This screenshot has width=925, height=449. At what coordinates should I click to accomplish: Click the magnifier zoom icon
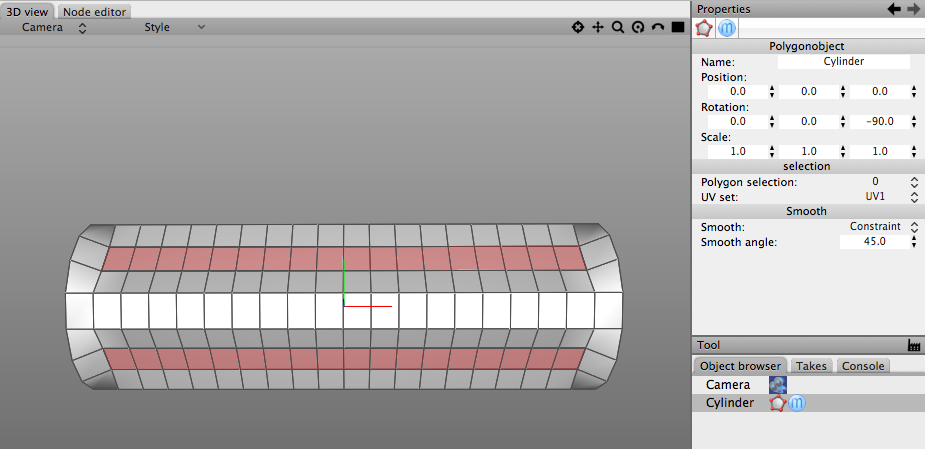618,27
